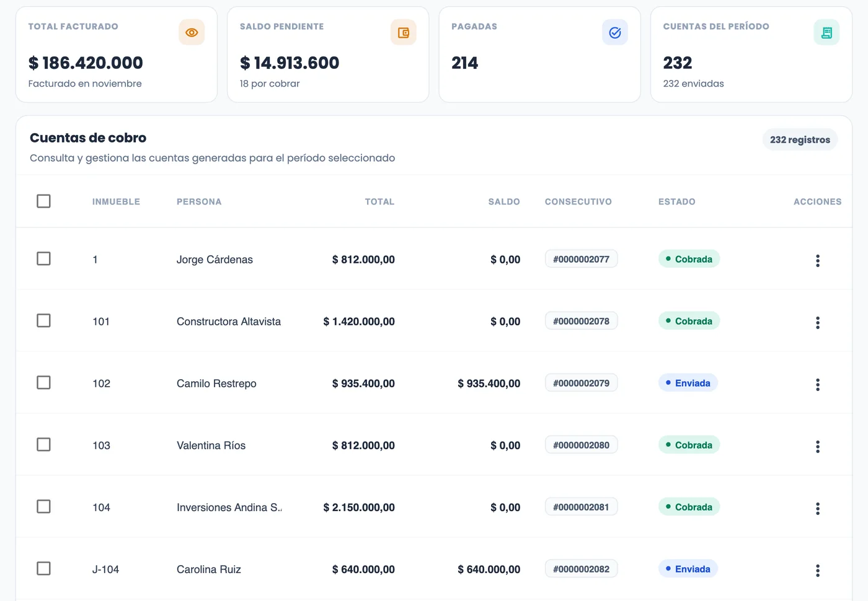Viewport: 868px width, 601px height.
Task: Check the box for Jorge Cárdenas row
Action: tap(43, 258)
